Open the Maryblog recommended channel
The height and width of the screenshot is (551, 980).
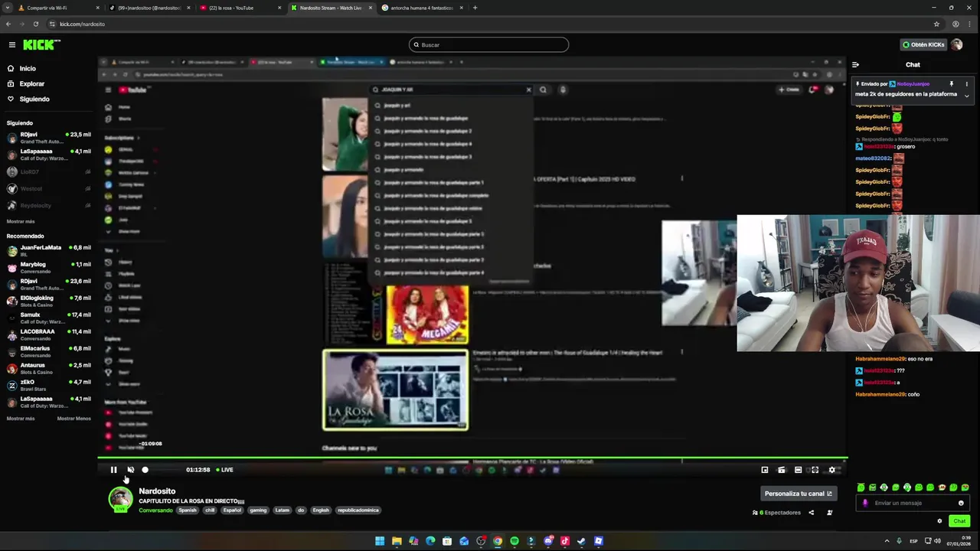(x=48, y=267)
